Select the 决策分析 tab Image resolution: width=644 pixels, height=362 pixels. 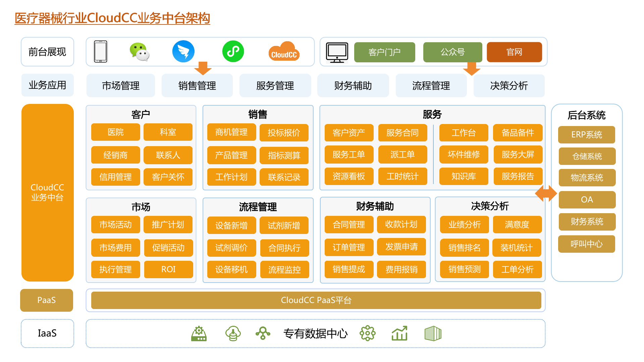click(x=509, y=86)
